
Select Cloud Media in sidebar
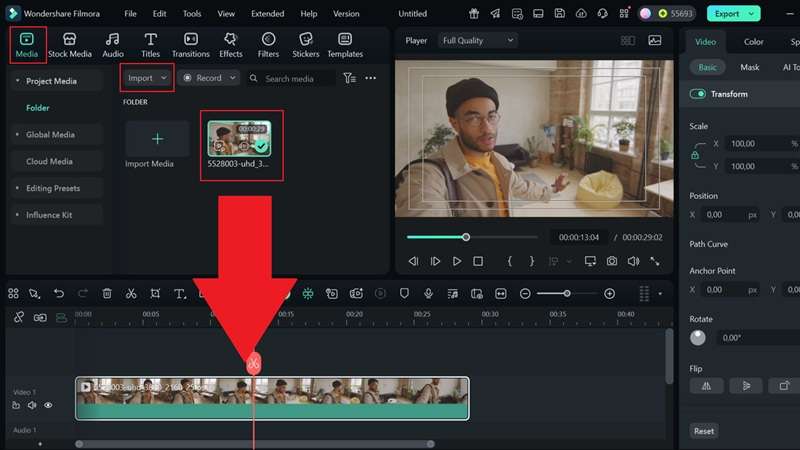49,161
